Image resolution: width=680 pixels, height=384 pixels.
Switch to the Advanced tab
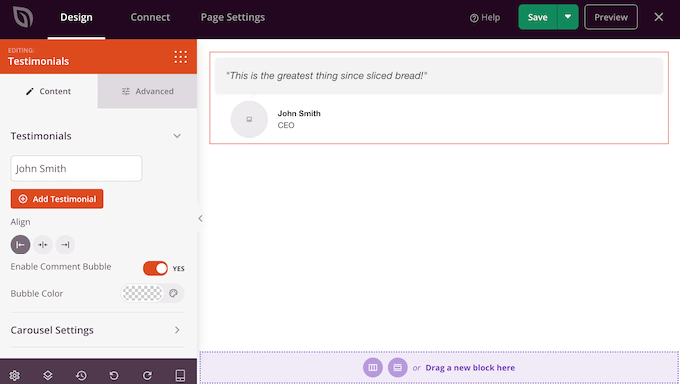pyautogui.click(x=147, y=91)
